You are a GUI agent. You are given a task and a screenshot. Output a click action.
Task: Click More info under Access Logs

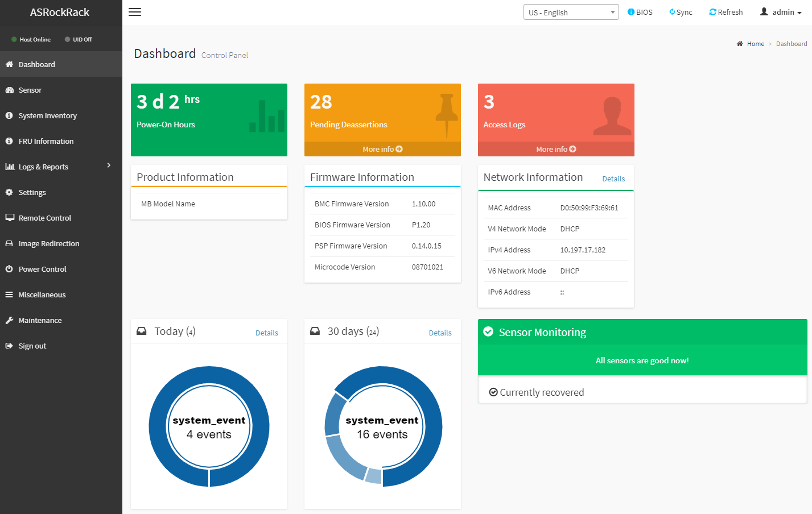click(556, 149)
